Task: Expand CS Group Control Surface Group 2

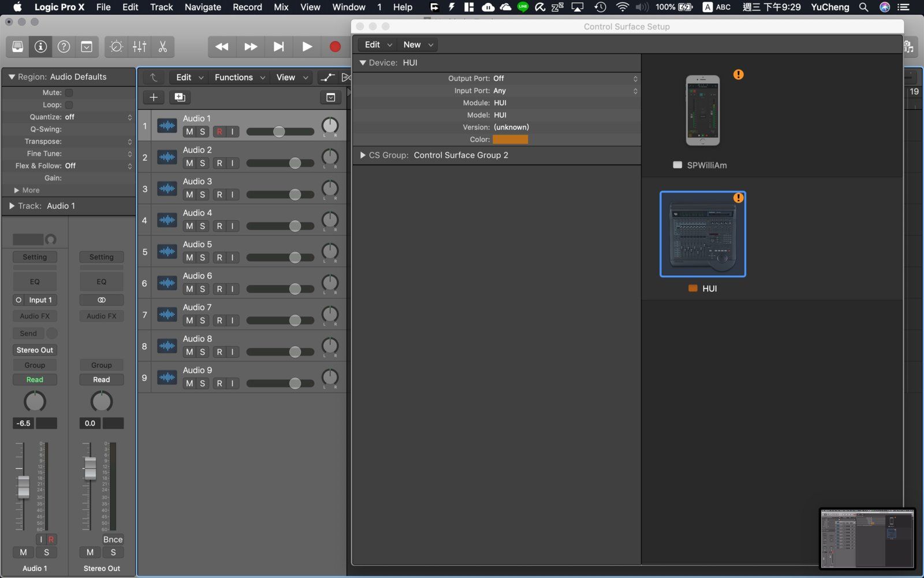Action: click(x=363, y=155)
